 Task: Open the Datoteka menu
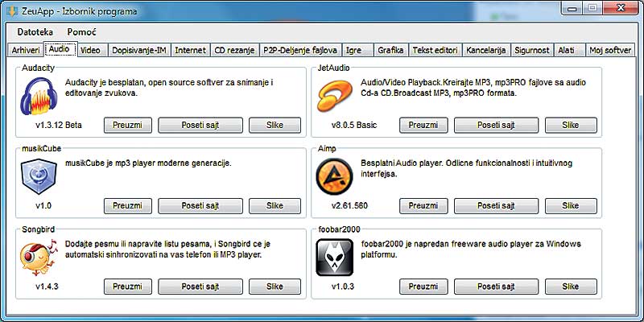(x=35, y=32)
